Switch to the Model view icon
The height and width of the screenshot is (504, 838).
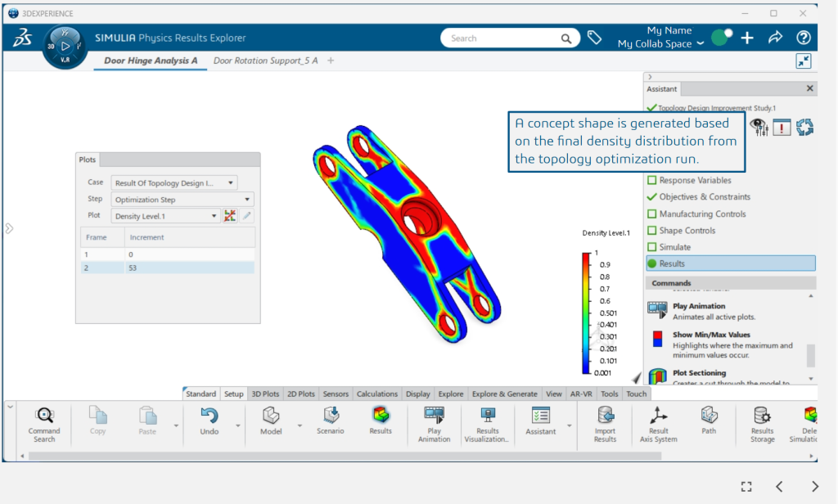pyautogui.click(x=271, y=416)
